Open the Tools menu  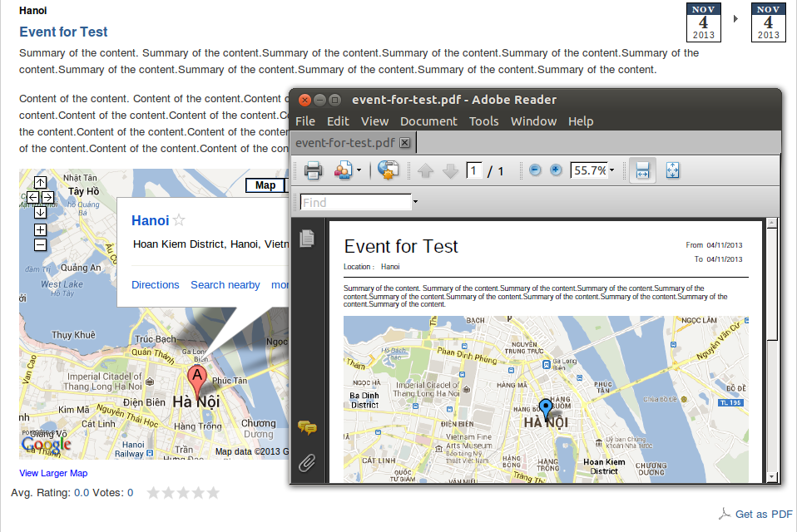pyautogui.click(x=484, y=121)
